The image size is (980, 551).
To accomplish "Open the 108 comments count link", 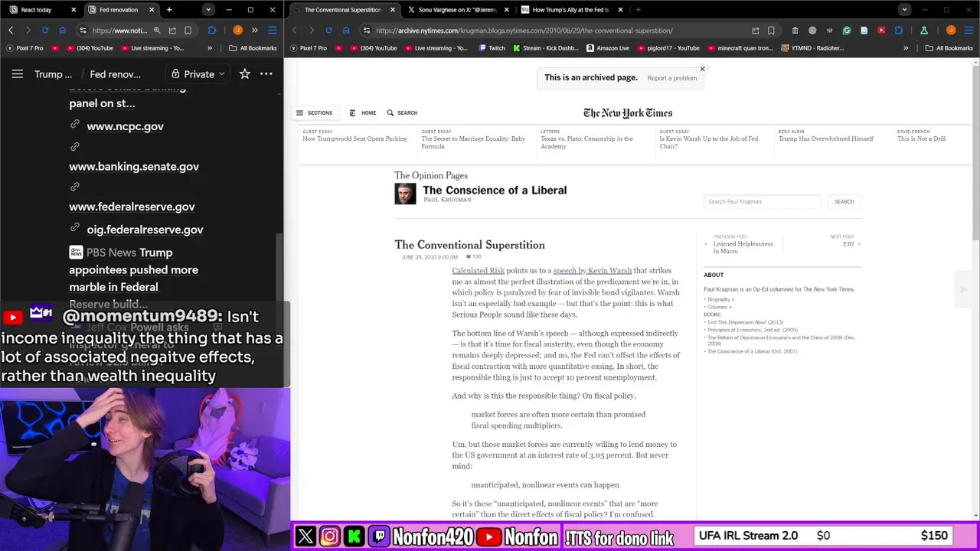I will coord(474,257).
